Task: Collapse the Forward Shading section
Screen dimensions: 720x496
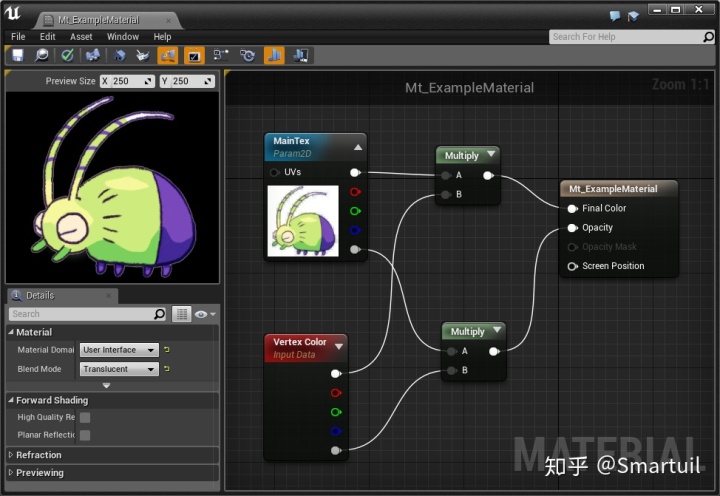Action: click(11, 400)
